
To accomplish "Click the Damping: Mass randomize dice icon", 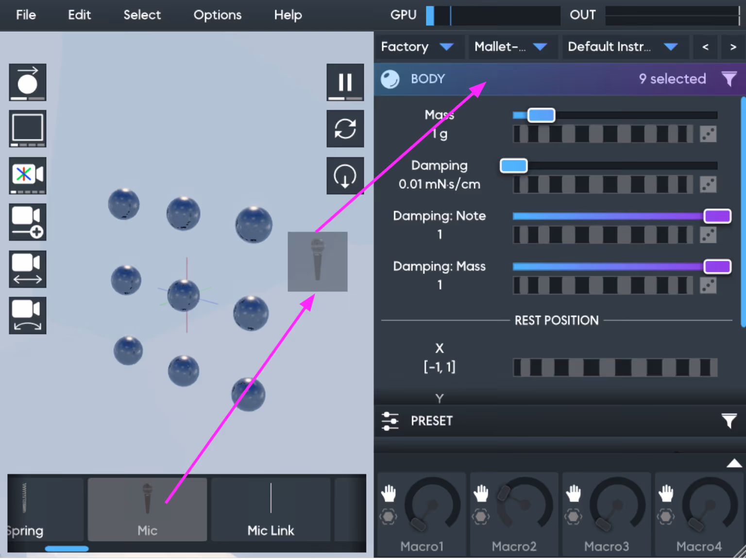I will coord(708,286).
